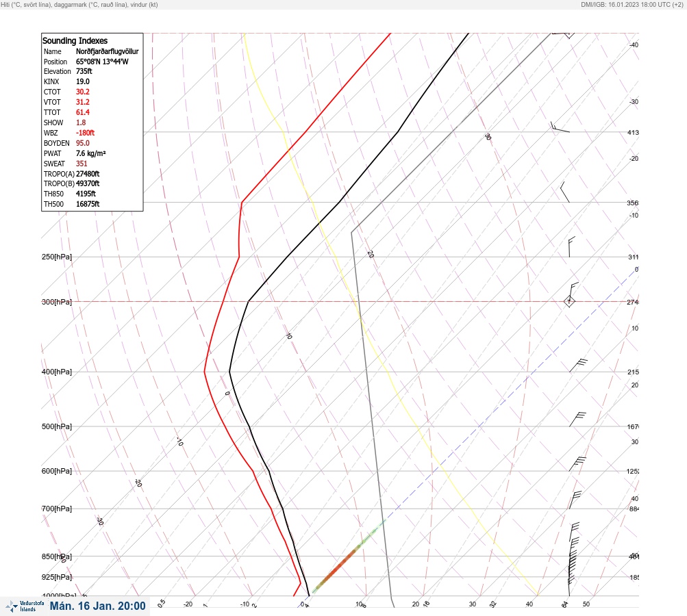The width and height of the screenshot is (687, 616).
Task: Click the wind barb at 400 hPa
Action: click(578, 365)
